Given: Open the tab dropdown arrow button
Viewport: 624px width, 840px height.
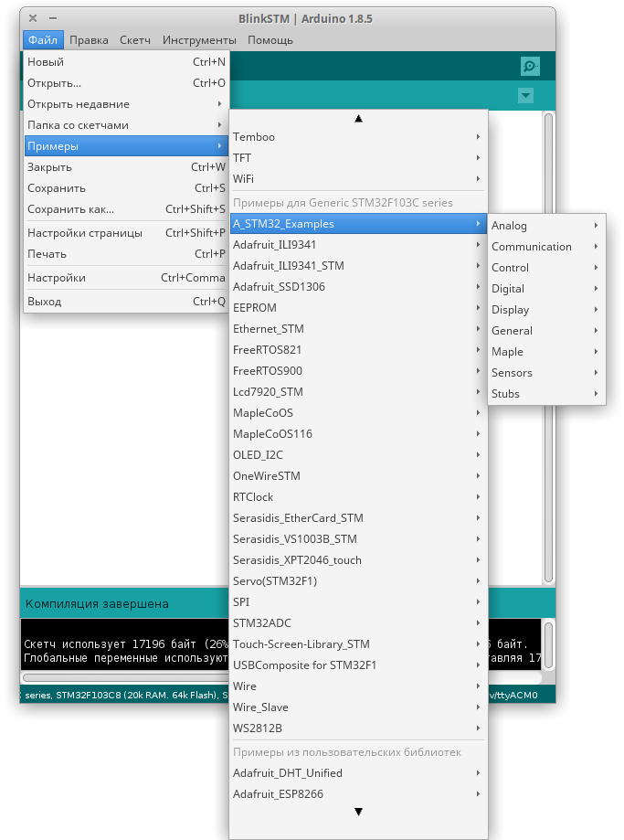Looking at the screenshot, I should pos(525,96).
